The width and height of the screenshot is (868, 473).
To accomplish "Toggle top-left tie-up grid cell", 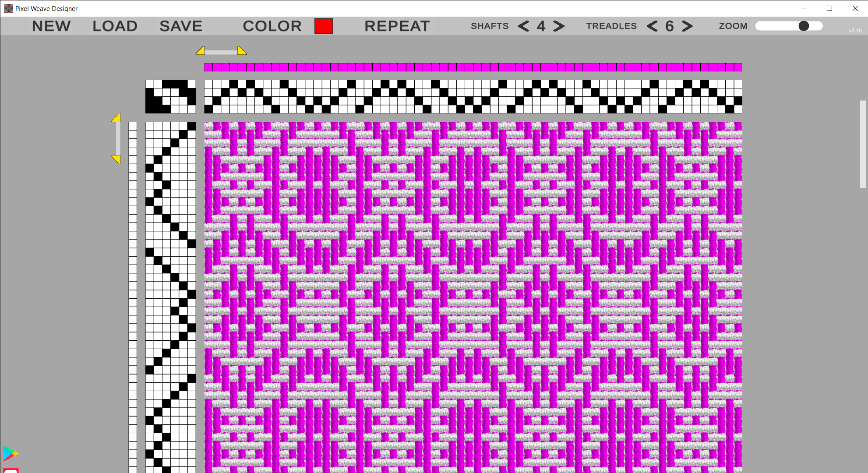I will [x=150, y=84].
